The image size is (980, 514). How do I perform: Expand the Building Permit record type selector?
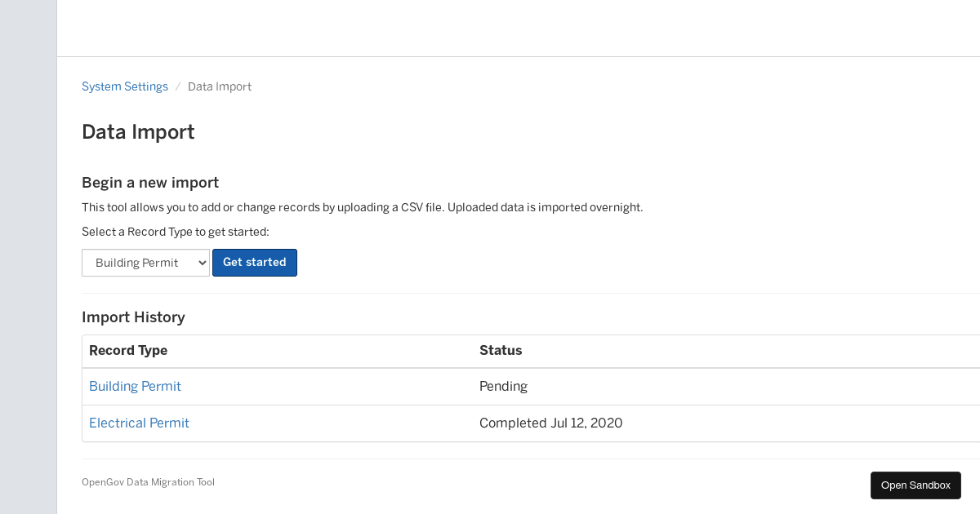(x=145, y=262)
